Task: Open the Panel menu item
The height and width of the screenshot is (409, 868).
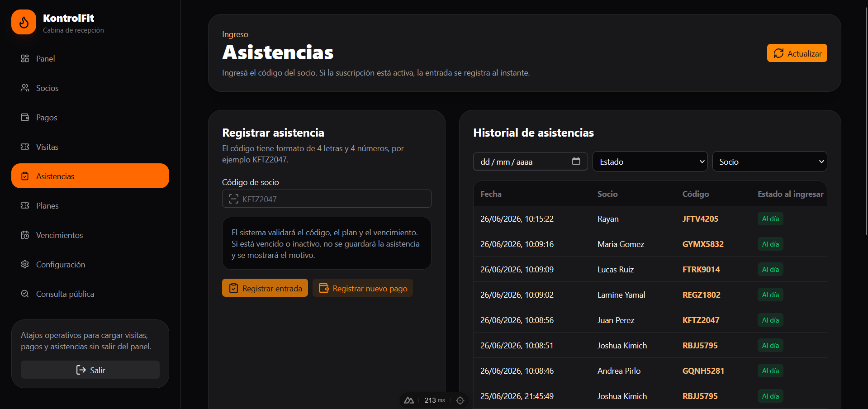Action: [x=90, y=58]
